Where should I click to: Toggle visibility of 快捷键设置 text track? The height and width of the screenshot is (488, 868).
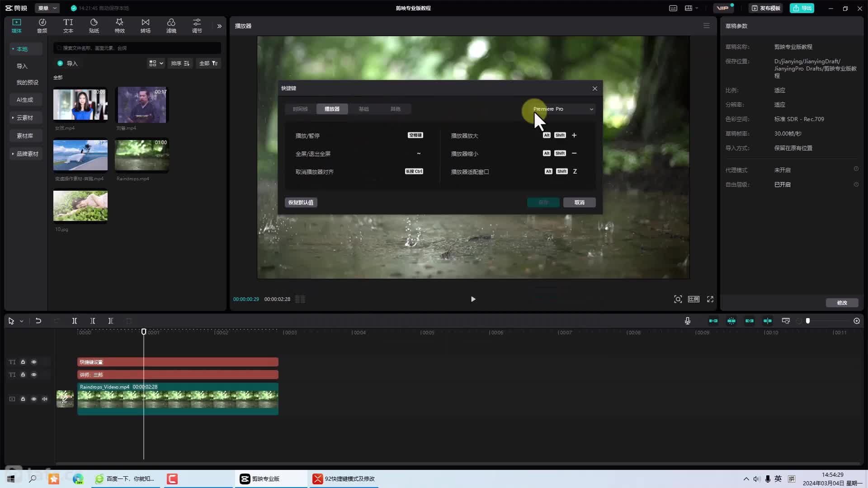(x=34, y=362)
